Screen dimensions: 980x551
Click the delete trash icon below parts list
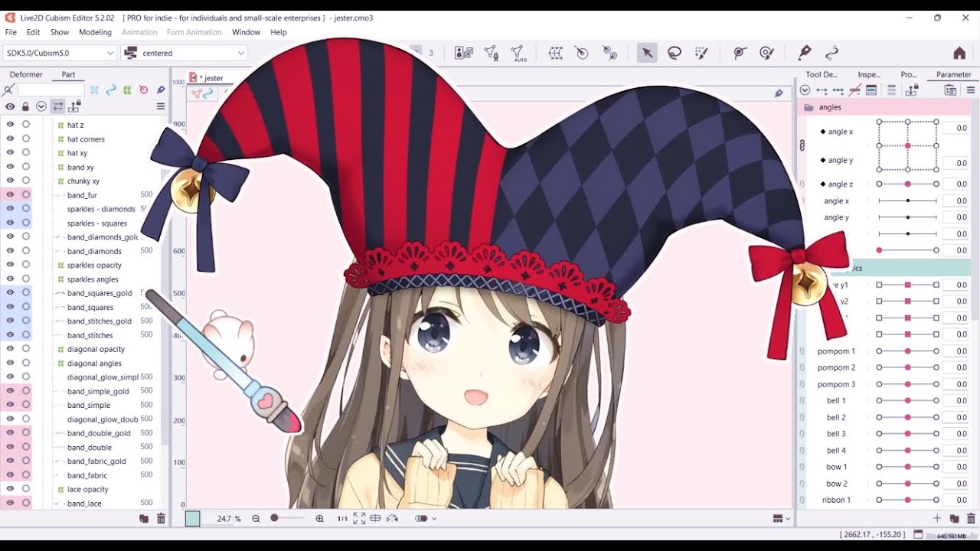point(161,519)
